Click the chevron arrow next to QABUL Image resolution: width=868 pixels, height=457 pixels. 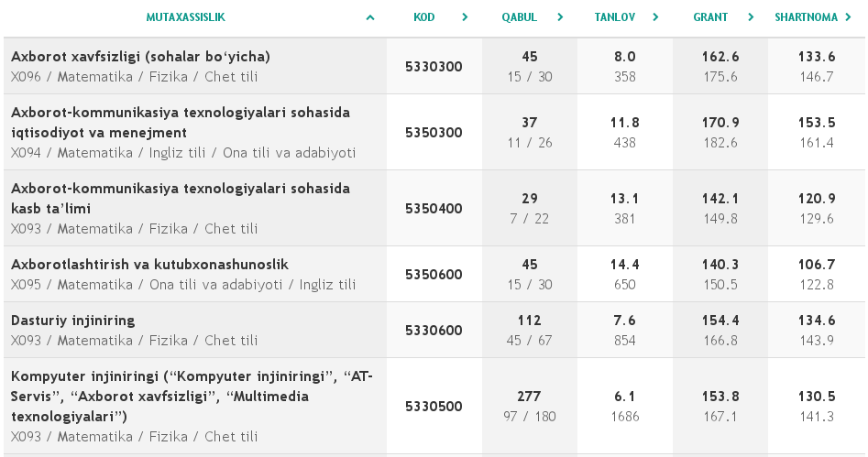(559, 17)
